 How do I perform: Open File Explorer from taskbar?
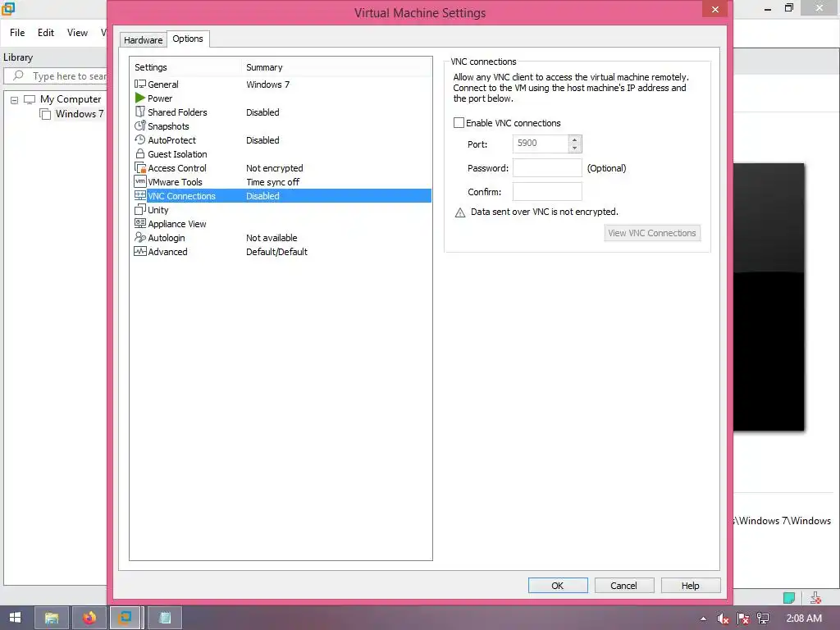tap(52, 619)
